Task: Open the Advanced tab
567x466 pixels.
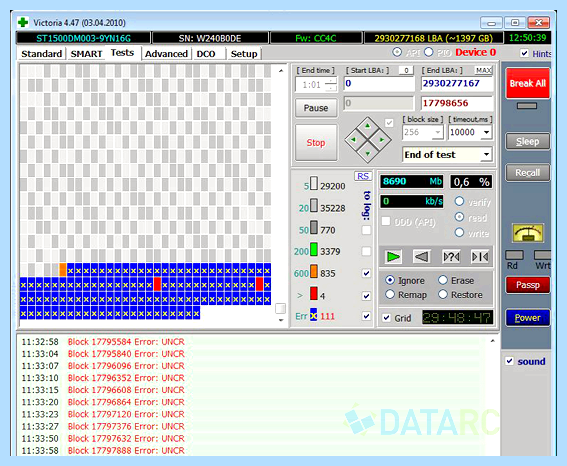Action: point(166,54)
